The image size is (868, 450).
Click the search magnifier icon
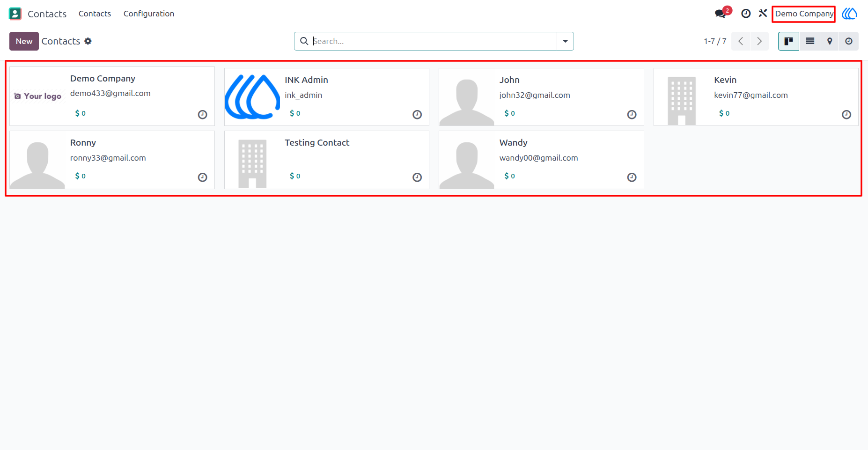(x=304, y=41)
